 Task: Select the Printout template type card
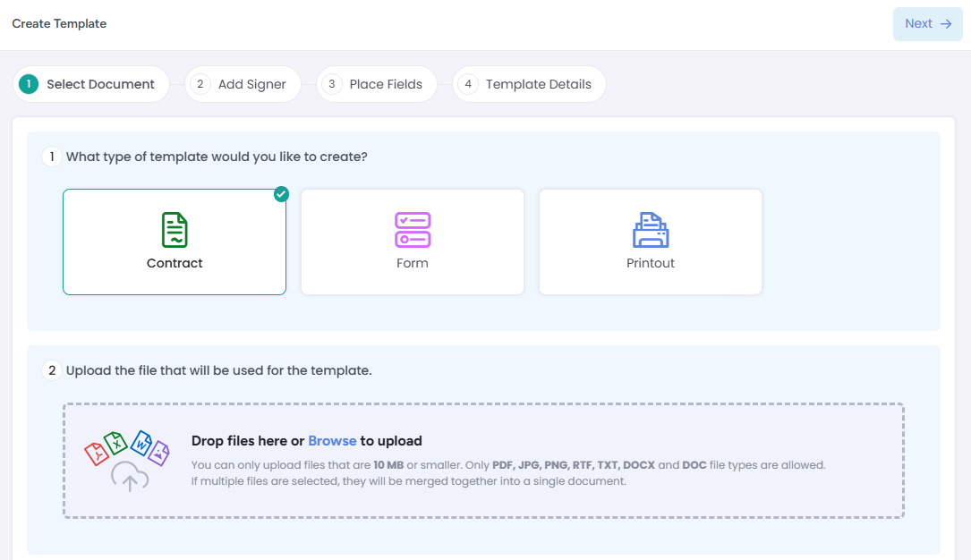pyautogui.click(x=651, y=242)
